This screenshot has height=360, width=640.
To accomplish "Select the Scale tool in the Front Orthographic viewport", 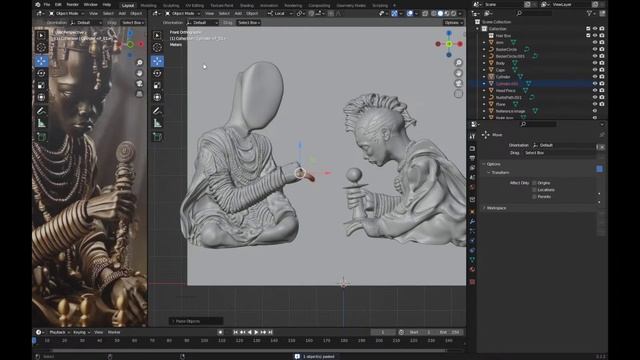I will (157, 85).
